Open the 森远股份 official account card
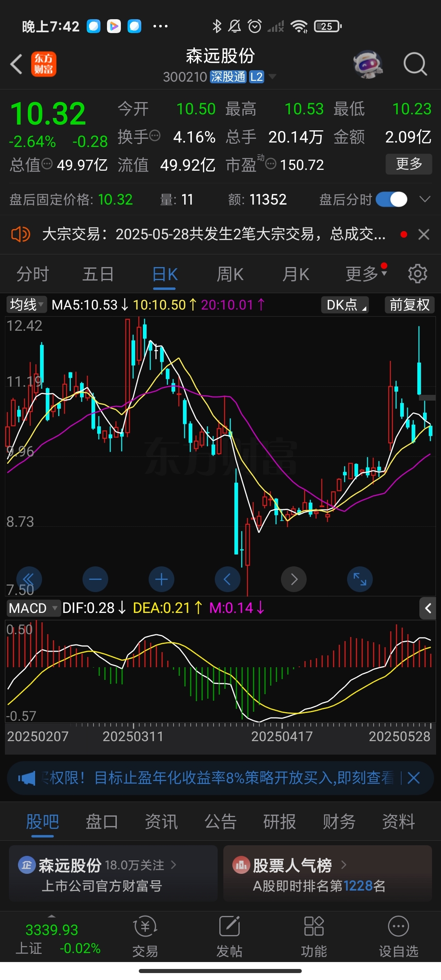The image size is (441, 980). pyautogui.click(x=113, y=873)
